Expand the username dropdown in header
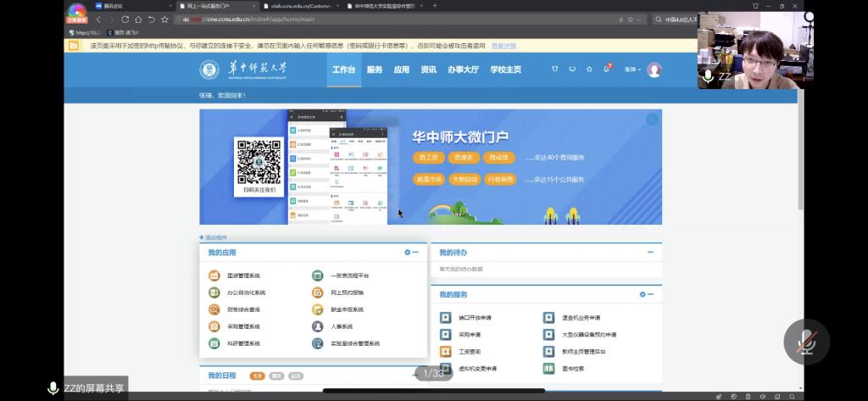The image size is (868, 401). coord(632,70)
